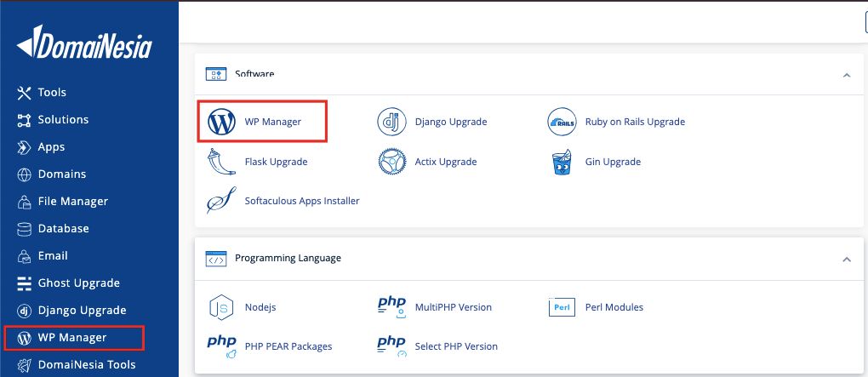Image resolution: width=868 pixels, height=377 pixels.
Task: Open the Flask Upgrade link
Action: 277,163
